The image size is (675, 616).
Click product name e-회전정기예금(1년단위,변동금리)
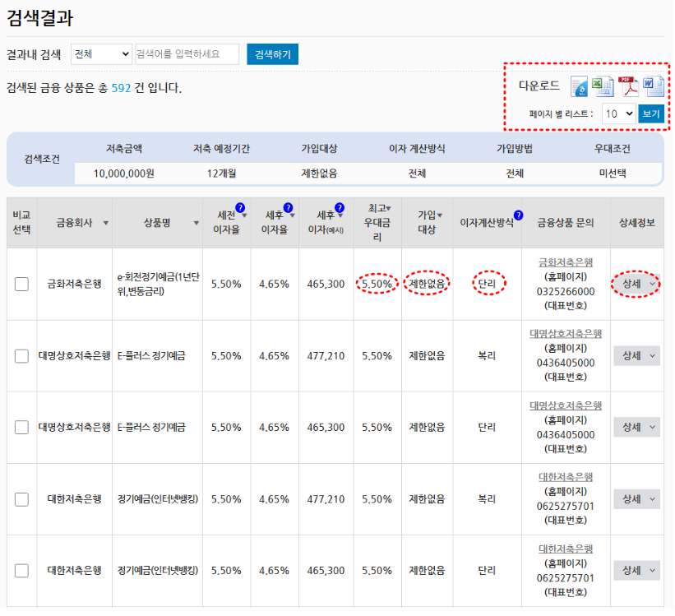tap(158, 285)
